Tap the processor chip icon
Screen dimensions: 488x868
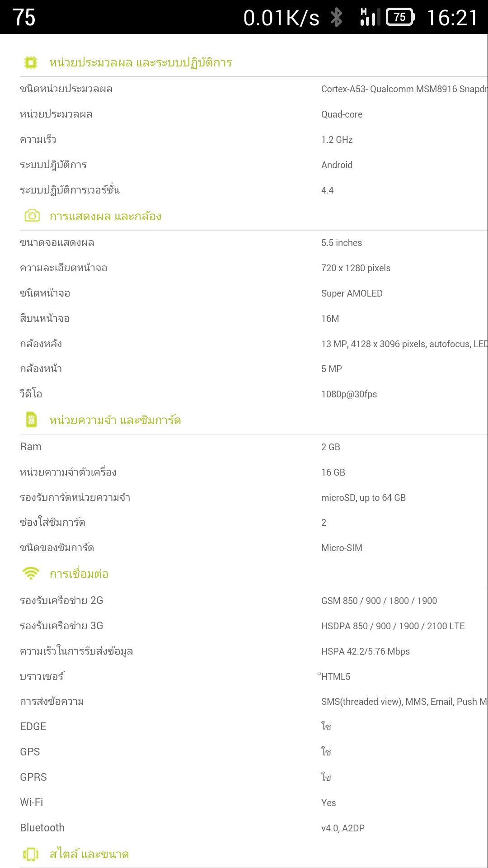(31, 62)
